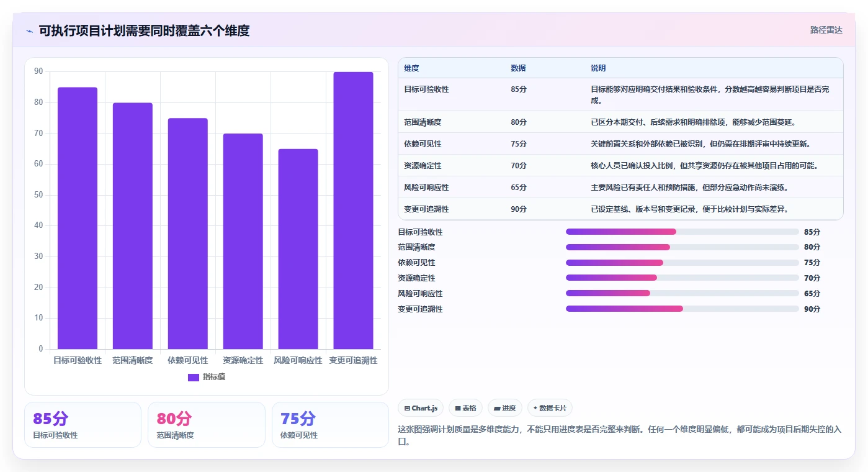The height and width of the screenshot is (472, 868).
Task: Open the 75分 依赖可见性 card
Action: click(330, 425)
